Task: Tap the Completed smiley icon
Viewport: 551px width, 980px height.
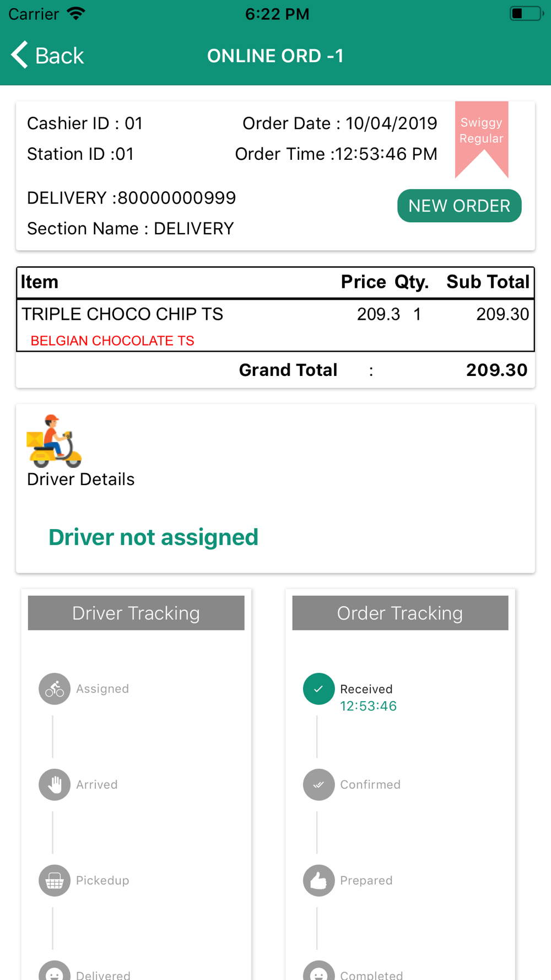Action: [x=318, y=971]
